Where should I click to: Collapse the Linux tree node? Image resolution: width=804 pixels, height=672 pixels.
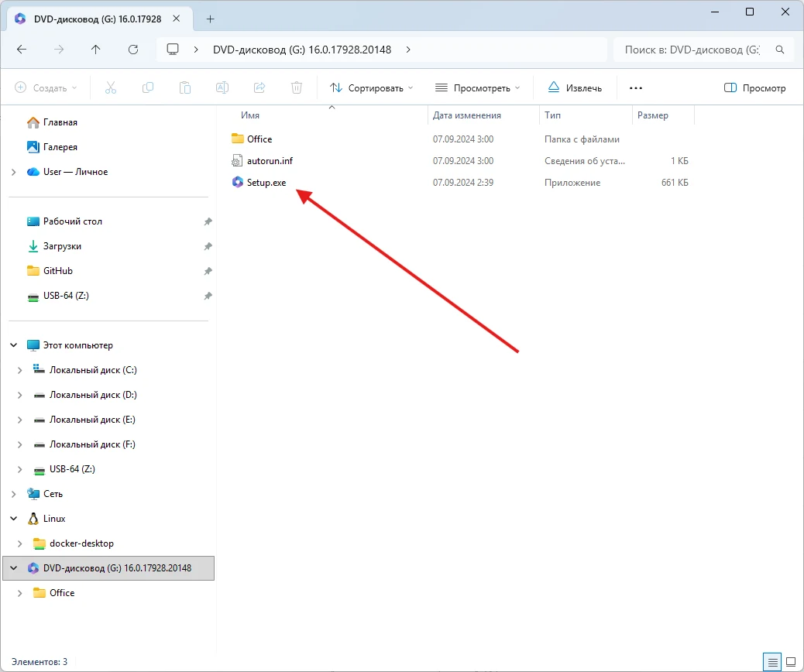(14, 519)
